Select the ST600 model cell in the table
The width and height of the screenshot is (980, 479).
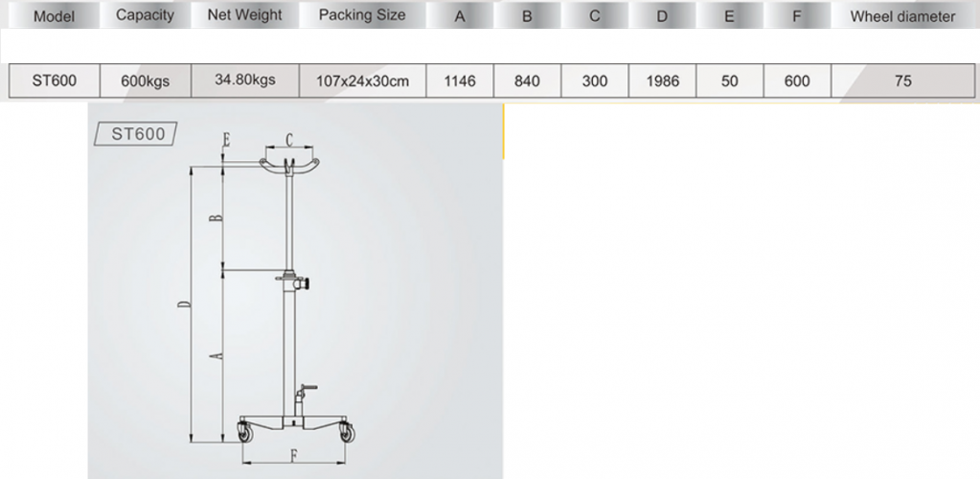point(55,80)
